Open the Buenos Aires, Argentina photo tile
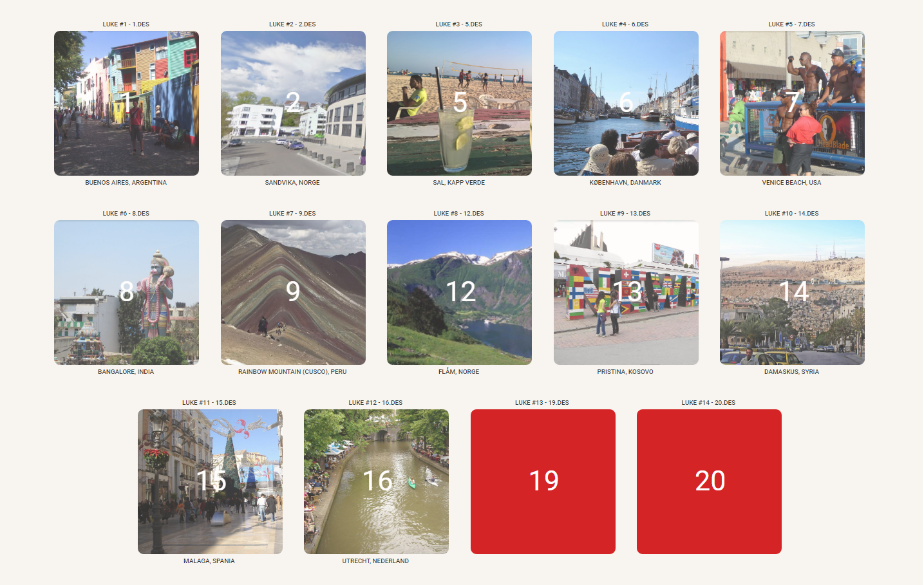The image size is (924, 585). point(126,103)
